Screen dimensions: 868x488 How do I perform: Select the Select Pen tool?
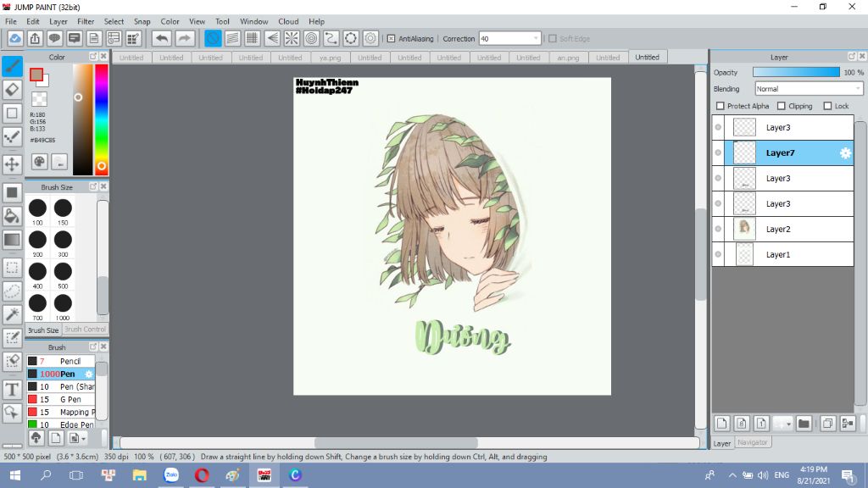(x=12, y=337)
